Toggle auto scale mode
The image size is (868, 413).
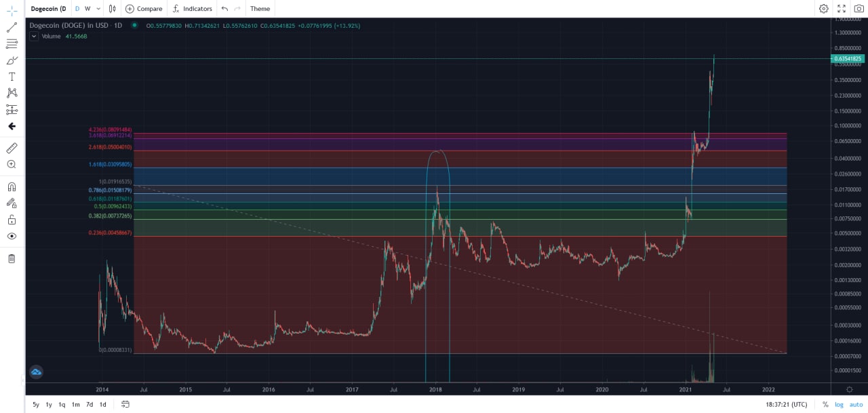[856, 404]
